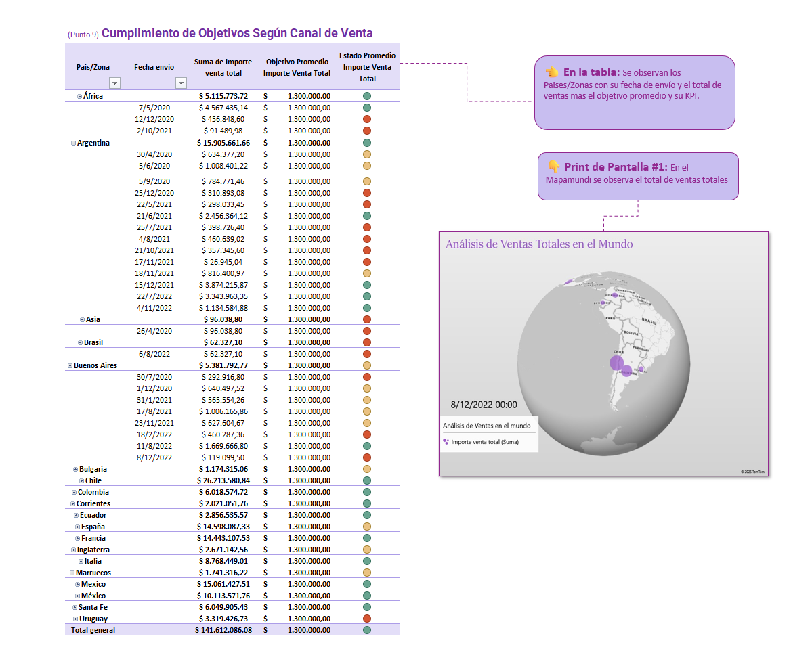Screen dimensions: 812x649
Task: Click the pointing hand icon in 'Print de Pantalla #1' note
Action: coord(553,166)
